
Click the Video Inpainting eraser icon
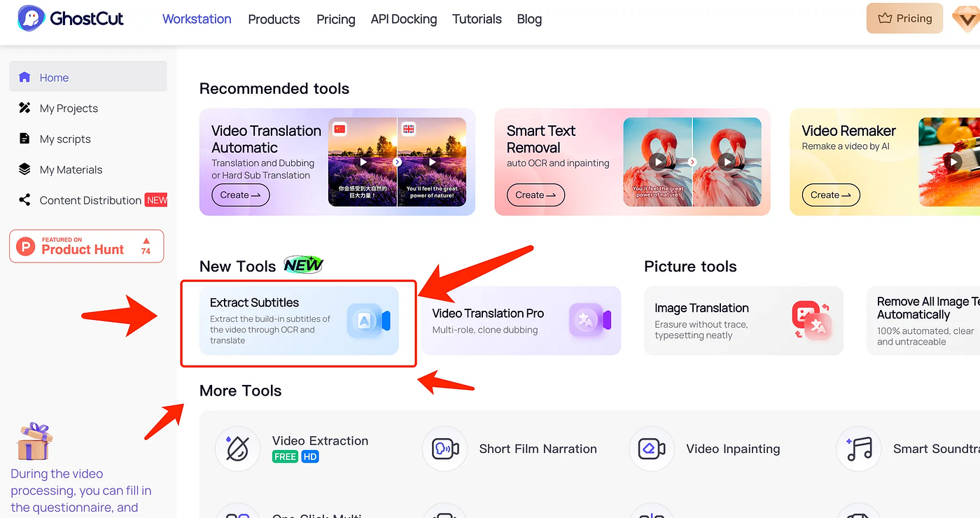click(x=652, y=449)
